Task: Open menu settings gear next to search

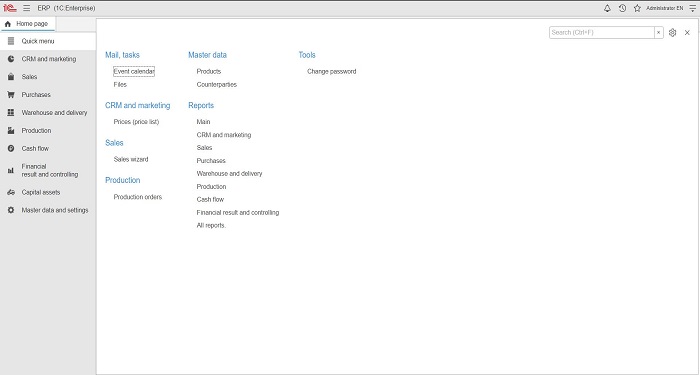Action: (672, 33)
